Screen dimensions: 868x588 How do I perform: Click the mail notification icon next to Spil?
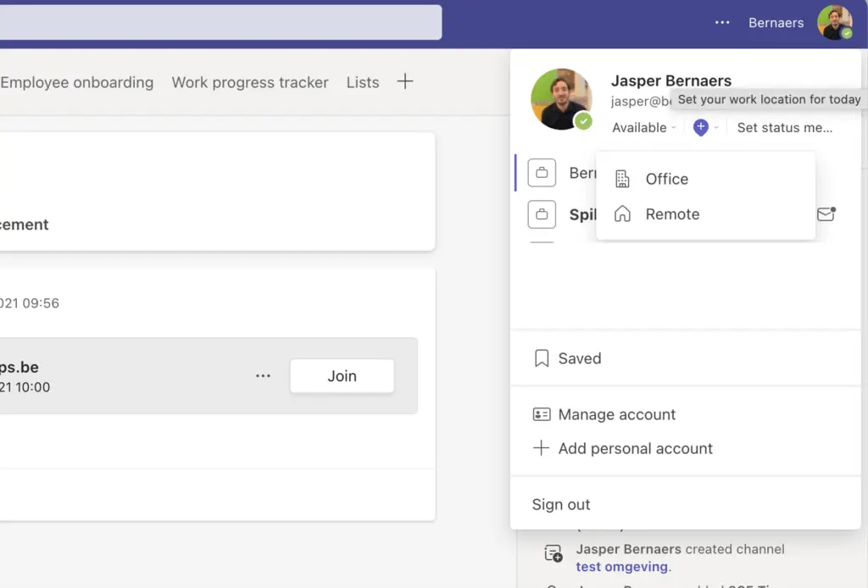(x=826, y=214)
